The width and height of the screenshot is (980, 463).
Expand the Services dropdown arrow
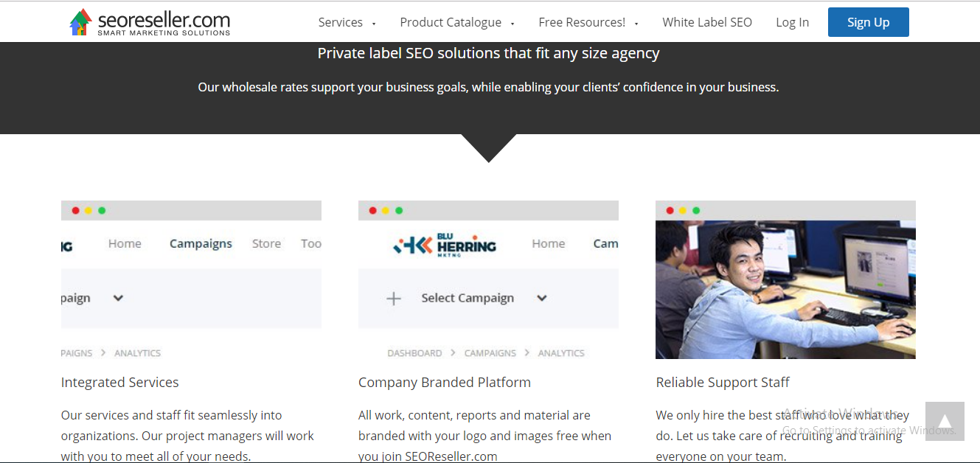pos(374,24)
